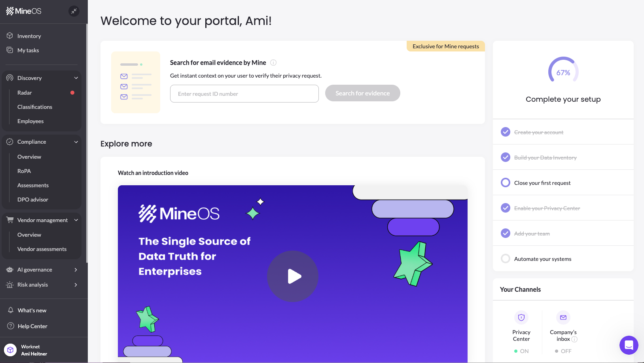Play the introduction video
This screenshot has width=644, height=363.
coord(293,276)
